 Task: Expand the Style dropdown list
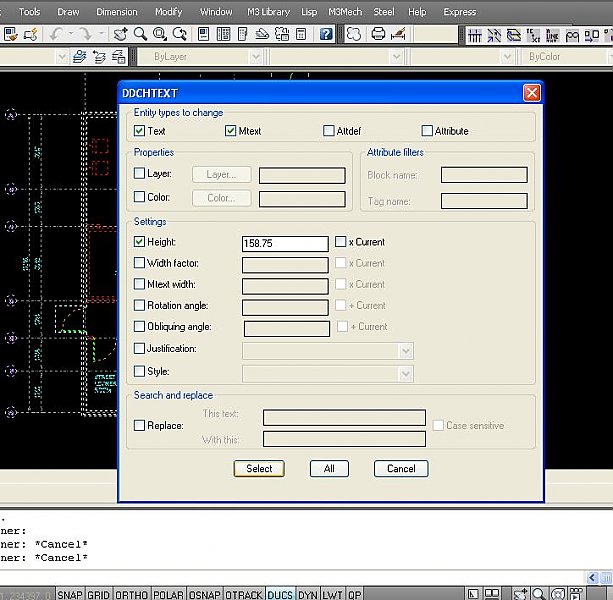405,373
